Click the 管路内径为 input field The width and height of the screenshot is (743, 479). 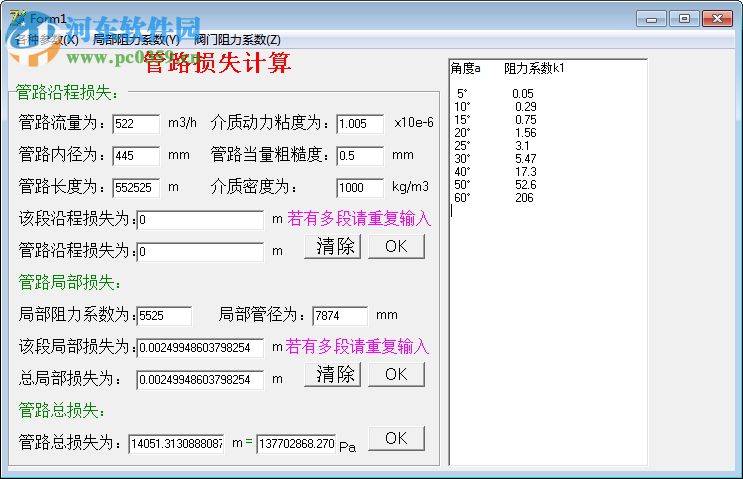pos(136,156)
